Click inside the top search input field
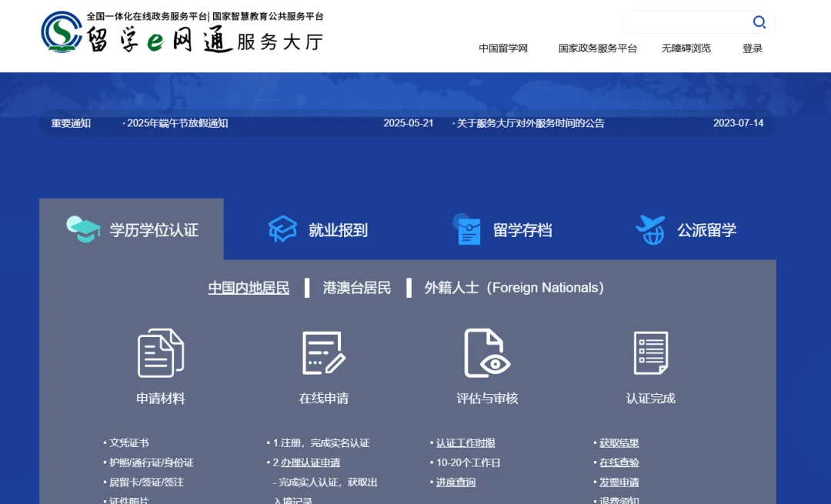Screen dimensions: 831x504 tap(685, 22)
